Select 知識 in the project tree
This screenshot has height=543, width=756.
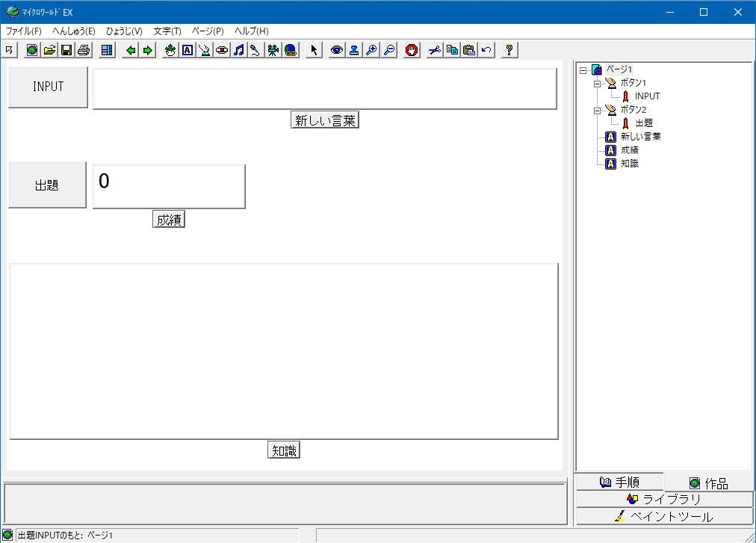pyautogui.click(x=629, y=164)
